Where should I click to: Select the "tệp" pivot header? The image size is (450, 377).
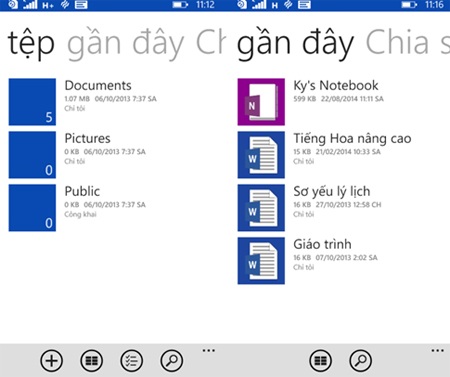(x=31, y=44)
